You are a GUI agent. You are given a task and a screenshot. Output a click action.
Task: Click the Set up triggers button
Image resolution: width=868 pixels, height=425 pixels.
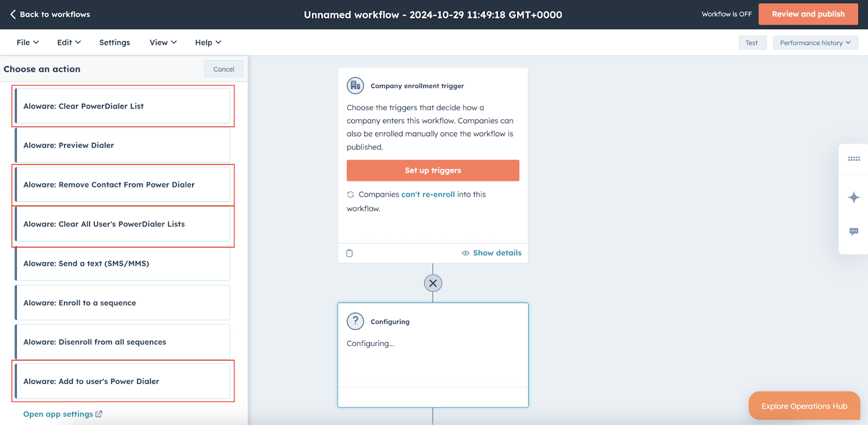433,170
